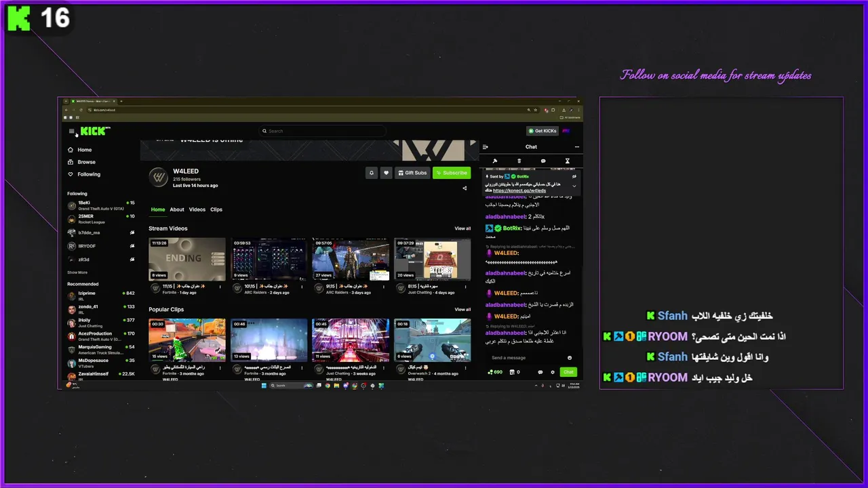Open Iziprime in Recommended list
Screen dimensions: 868x488
point(100,296)
